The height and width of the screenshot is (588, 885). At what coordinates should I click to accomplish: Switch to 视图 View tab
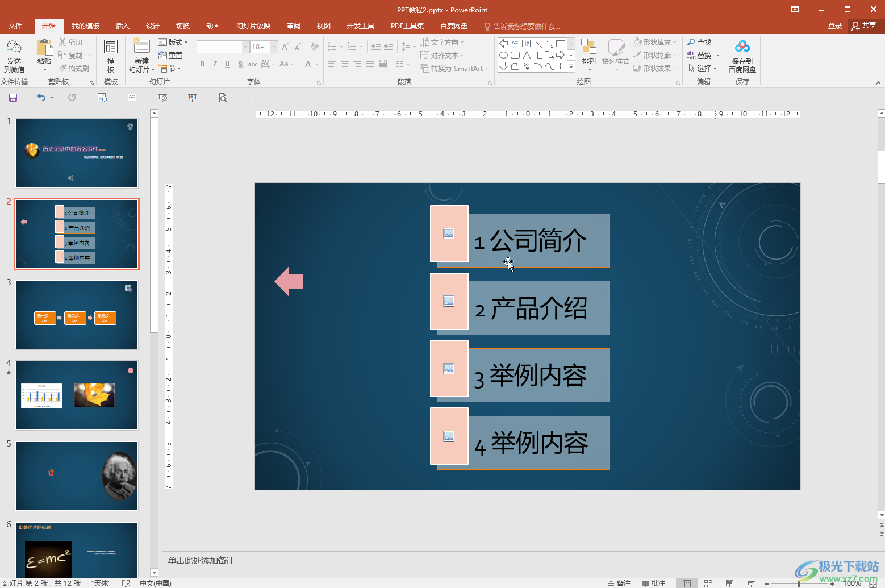[324, 26]
